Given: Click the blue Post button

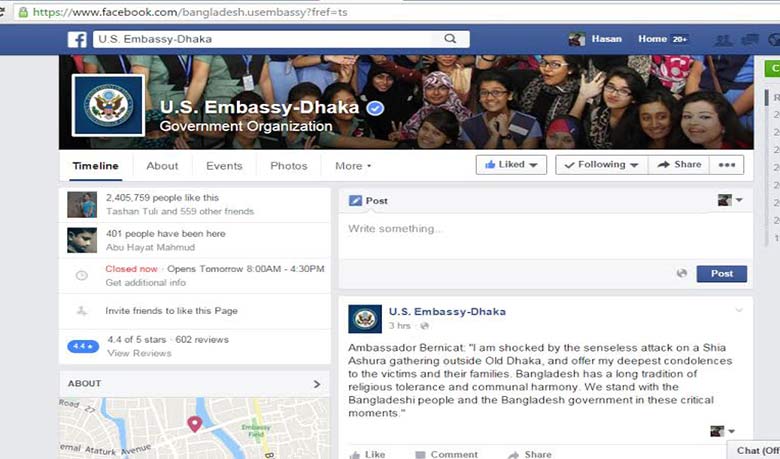Looking at the screenshot, I should click(x=721, y=274).
